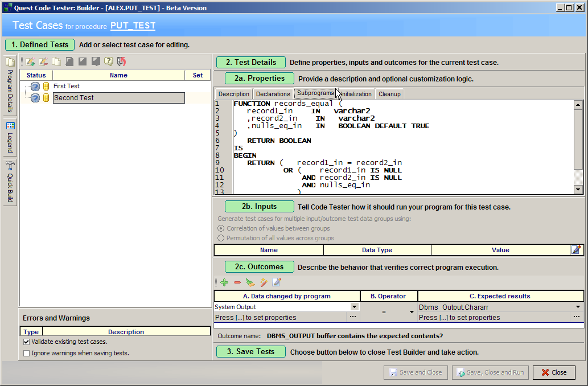Open the operator equals dropdown

coord(412,312)
